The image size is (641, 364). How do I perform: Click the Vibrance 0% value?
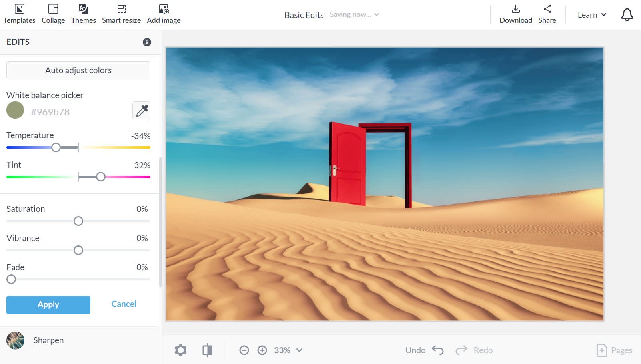click(142, 238)
